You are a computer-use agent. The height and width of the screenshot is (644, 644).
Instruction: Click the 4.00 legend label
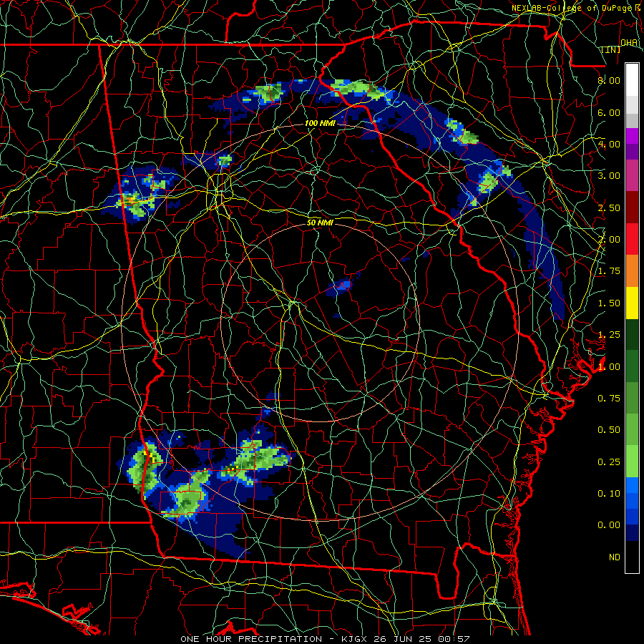pos(609,144)
